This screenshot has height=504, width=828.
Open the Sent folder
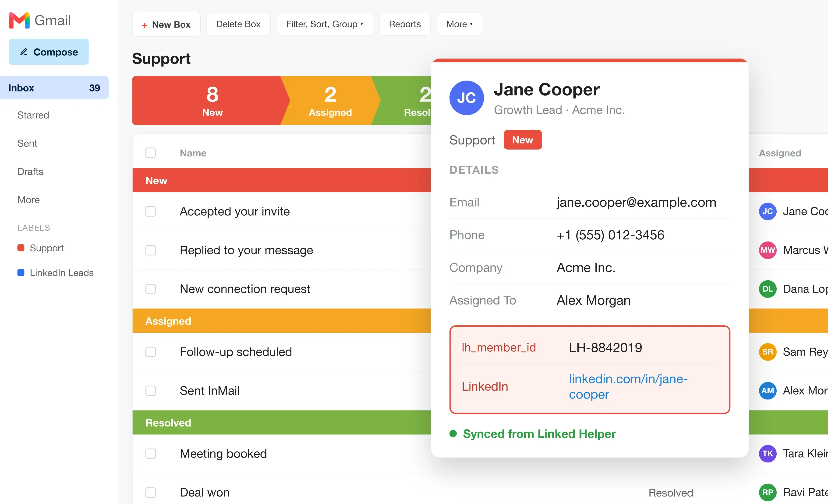coord(27,143)
